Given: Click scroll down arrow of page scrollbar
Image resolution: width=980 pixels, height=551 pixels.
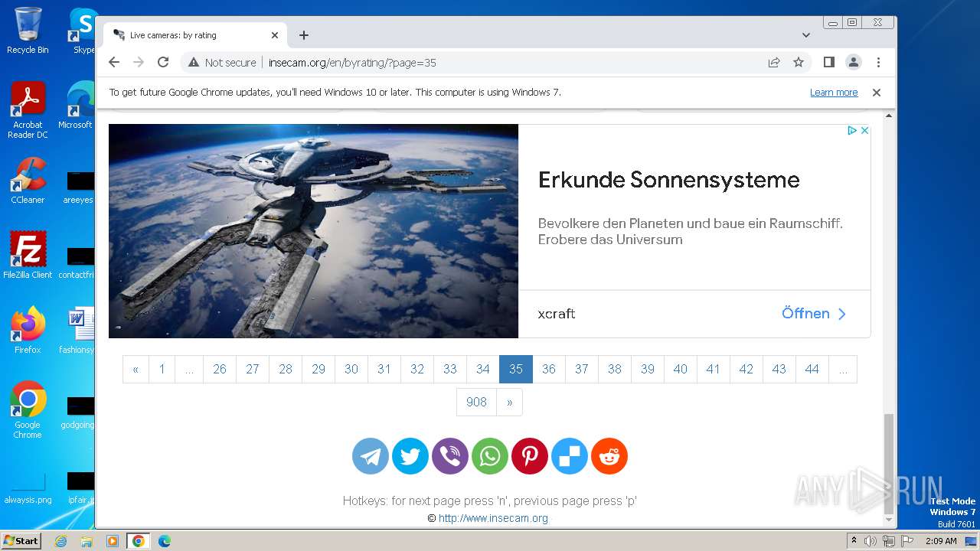Looking at the screenshot, I should pyautogui.click(x=888, y=520).
